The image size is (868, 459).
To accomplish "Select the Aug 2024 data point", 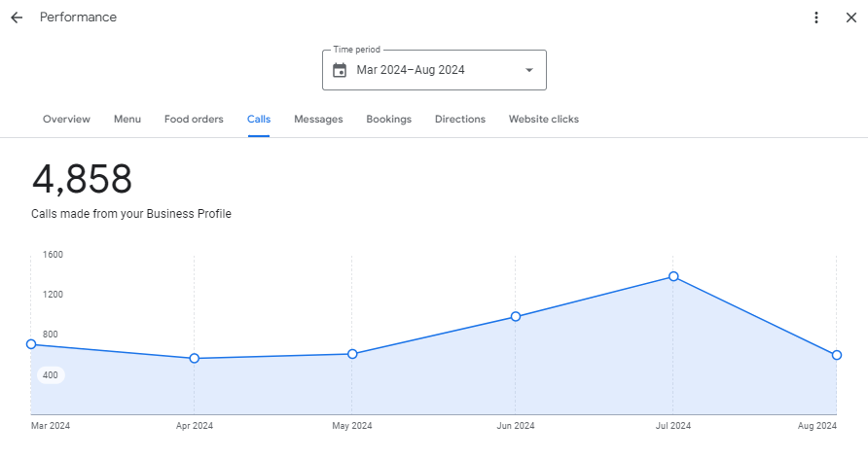I will tap(837, 355).
